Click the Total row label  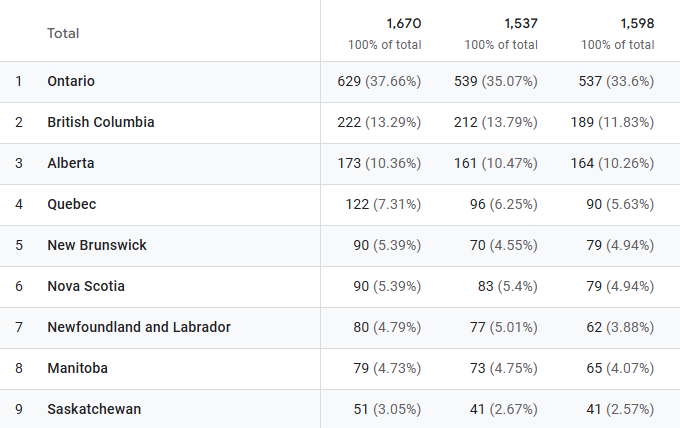coord(63,33)
